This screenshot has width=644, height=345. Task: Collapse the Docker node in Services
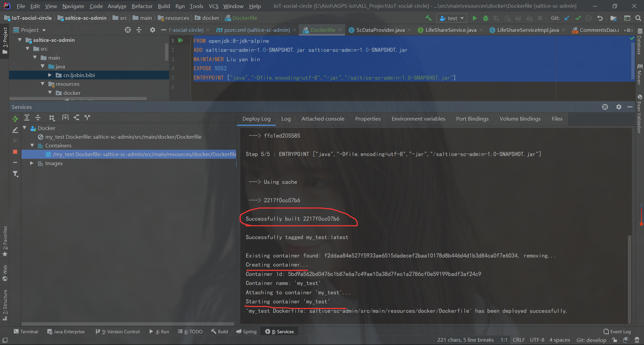[x=24, y=128]
